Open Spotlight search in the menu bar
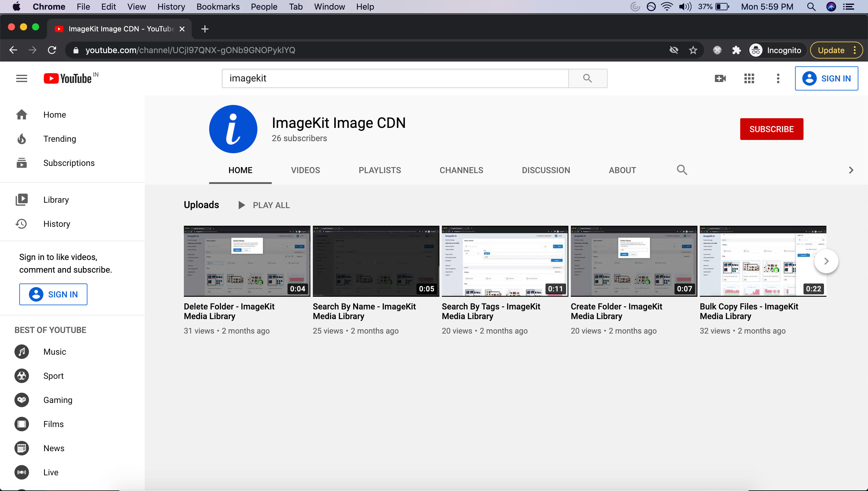The width and height of the screenshot is (868, 491). 811,7
